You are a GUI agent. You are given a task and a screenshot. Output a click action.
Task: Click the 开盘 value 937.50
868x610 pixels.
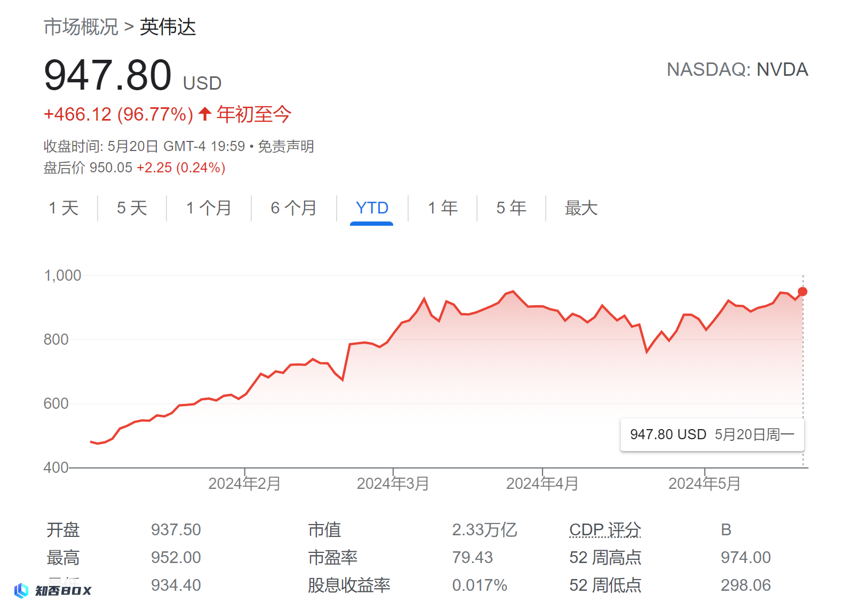176,529
